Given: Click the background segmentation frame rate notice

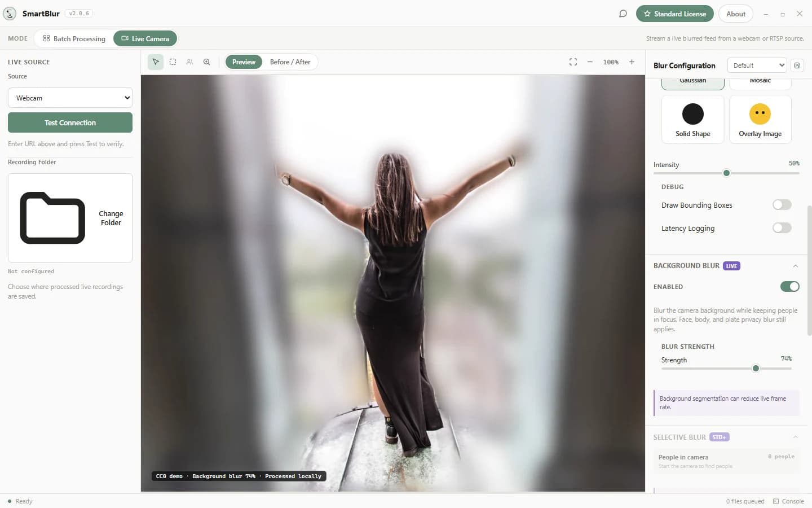Looking at the screenshot, I should (727, 402).
